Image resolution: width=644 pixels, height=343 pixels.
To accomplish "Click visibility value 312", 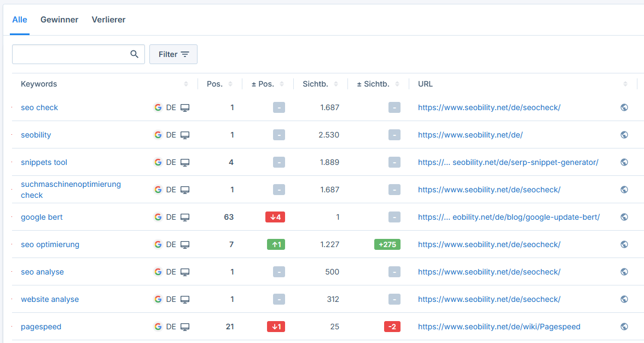I will click(333, 299).
